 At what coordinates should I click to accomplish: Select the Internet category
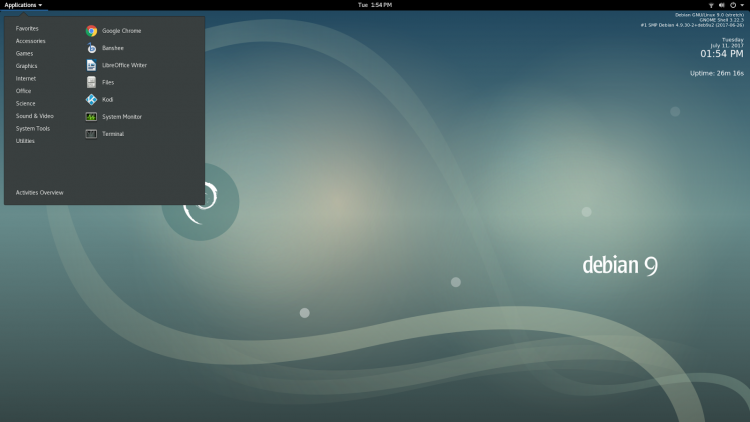point(26,78)
